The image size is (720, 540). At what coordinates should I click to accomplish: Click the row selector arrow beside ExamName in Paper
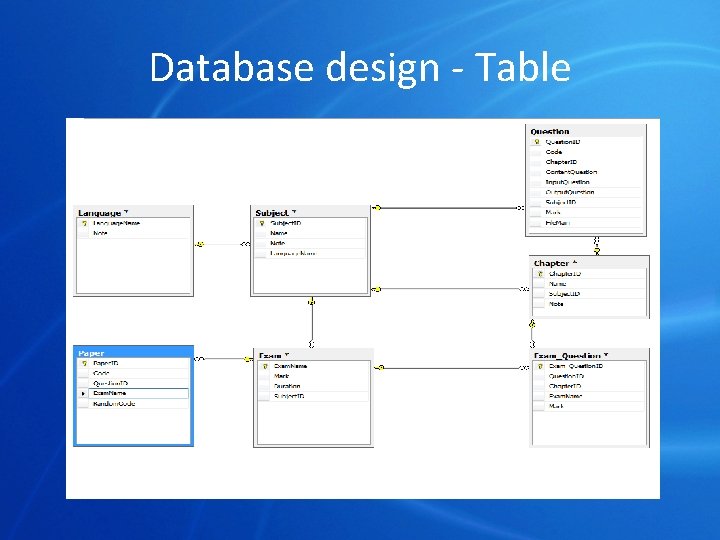pyautogui.click(x=83, y=394)
